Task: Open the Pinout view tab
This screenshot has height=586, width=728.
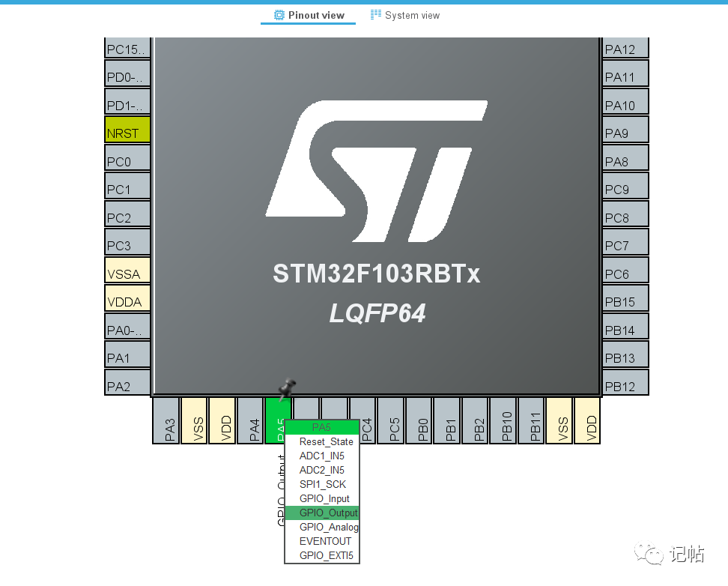Action: point(309,15)
